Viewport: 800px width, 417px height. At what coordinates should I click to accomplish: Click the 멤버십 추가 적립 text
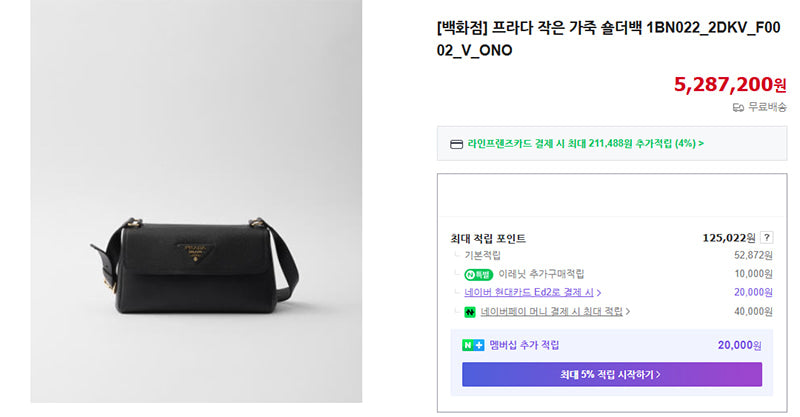click(x=524, y=345)
